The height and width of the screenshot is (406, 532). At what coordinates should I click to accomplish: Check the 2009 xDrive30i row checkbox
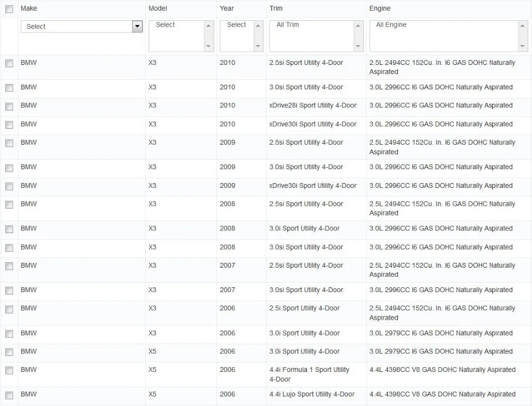(x=9, y=186)
